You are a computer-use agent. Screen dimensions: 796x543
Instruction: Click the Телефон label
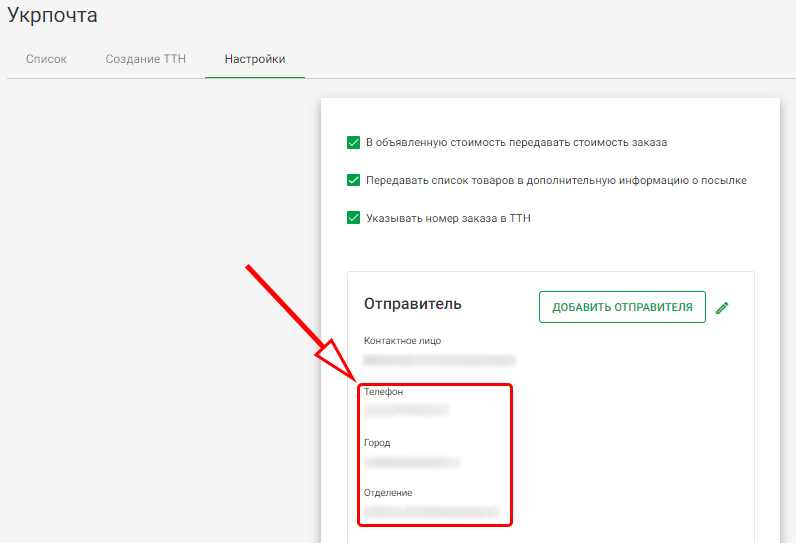[x=383, y=392]
